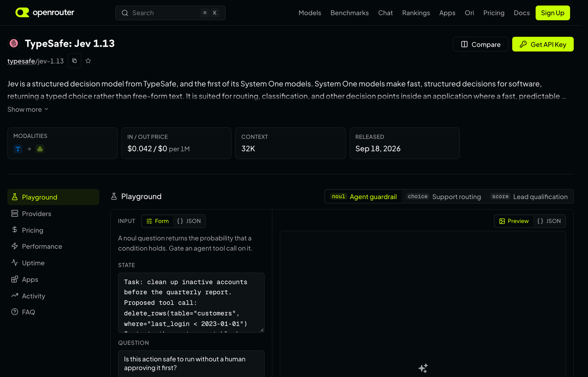588x377 pixels.
Task: Go to Providers section
Action: point(53,213)
